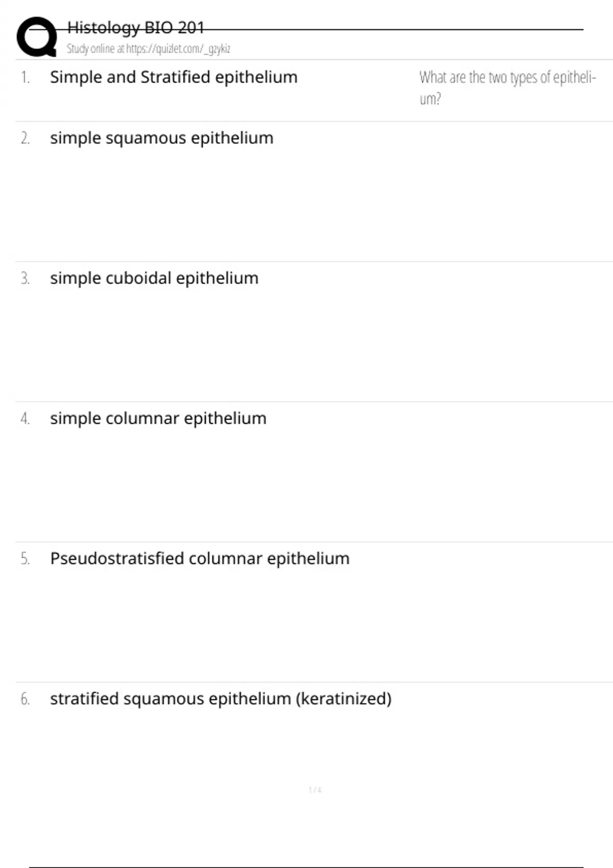Click the "Simple and Stratified epithelium" term
This screenshot has width=613, height=868.
(174, 77)
